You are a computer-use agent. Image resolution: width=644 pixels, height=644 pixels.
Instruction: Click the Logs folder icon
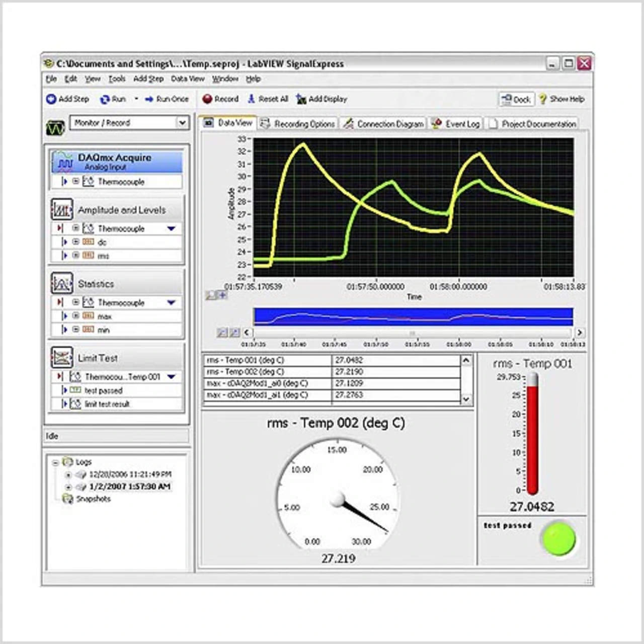(67, 461)
